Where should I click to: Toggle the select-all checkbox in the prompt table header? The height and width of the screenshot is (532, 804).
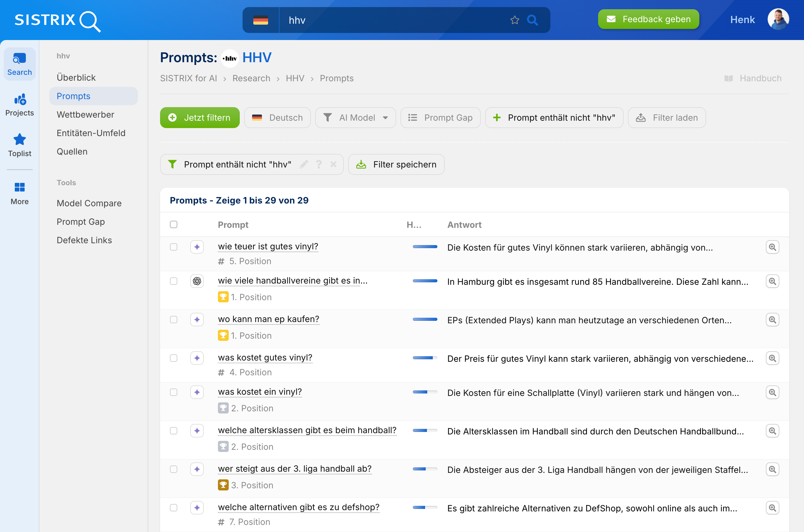[174, 224]
